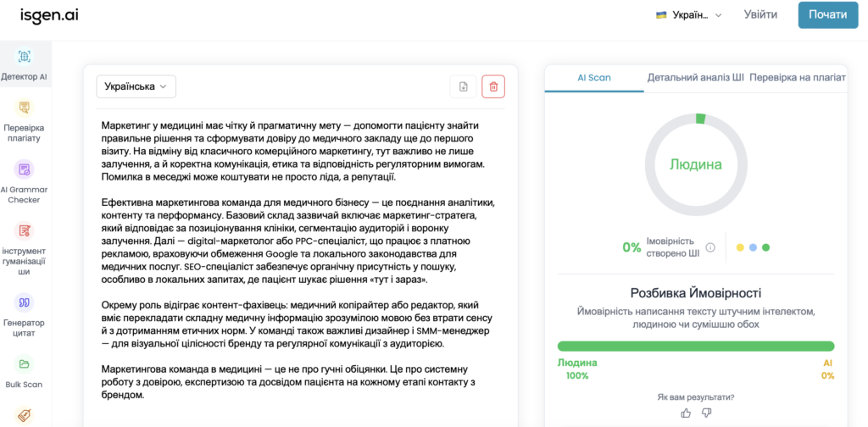The height and width of the screenshot is (427, 868).
Task: Click the Як вам результати? text
Action: (x=697, y=397)
